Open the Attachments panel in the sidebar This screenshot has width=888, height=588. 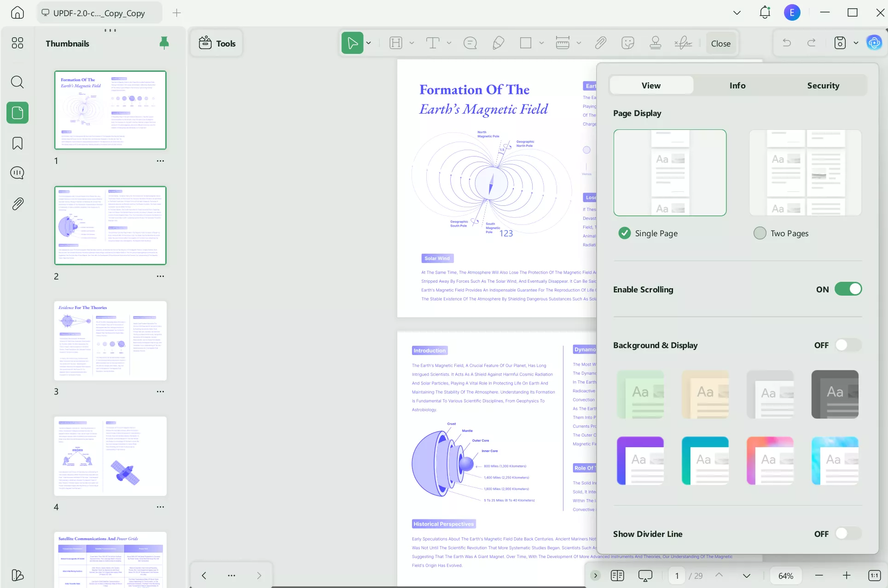pyautogui.click(x=17, y=204)
